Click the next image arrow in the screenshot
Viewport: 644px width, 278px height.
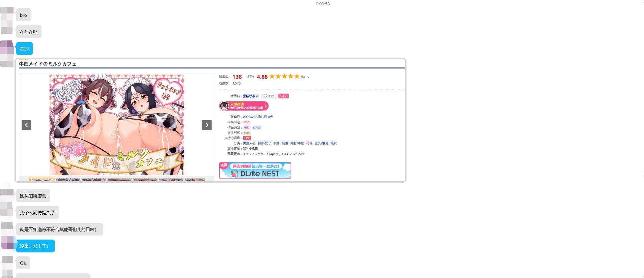coord(207,125)
